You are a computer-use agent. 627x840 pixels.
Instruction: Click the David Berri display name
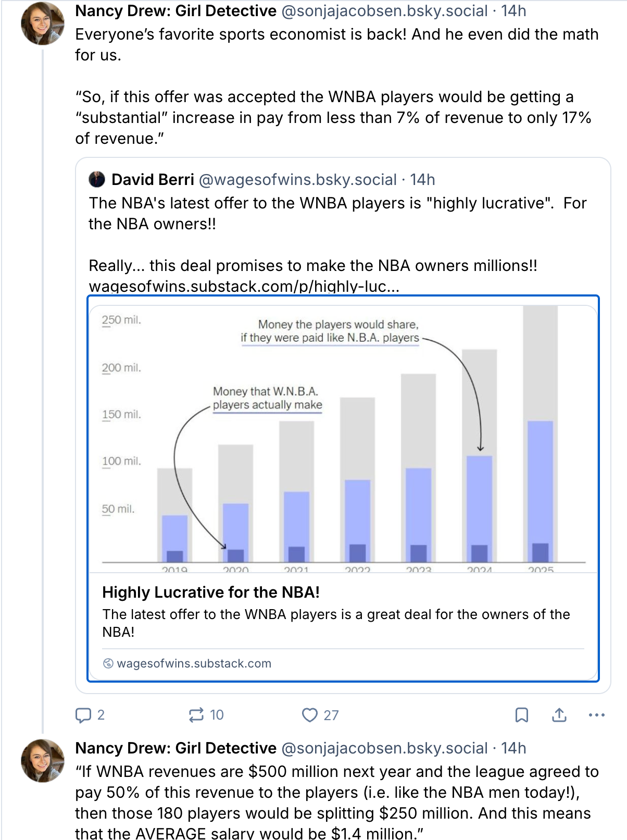click(153, 180)
